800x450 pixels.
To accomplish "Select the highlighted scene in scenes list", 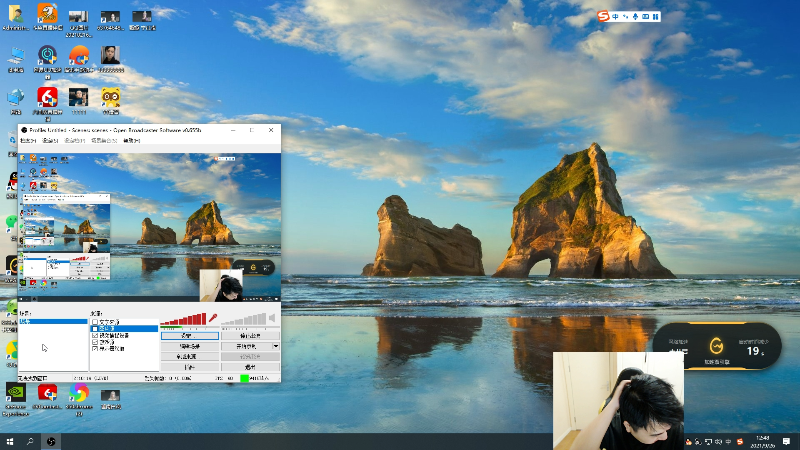I will (x=53, y=321).
